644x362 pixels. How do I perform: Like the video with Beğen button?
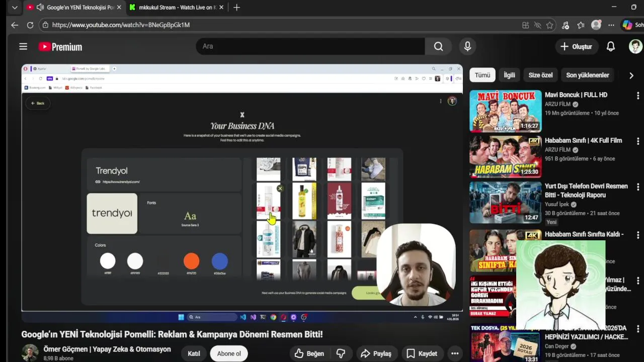pos(309,353)
